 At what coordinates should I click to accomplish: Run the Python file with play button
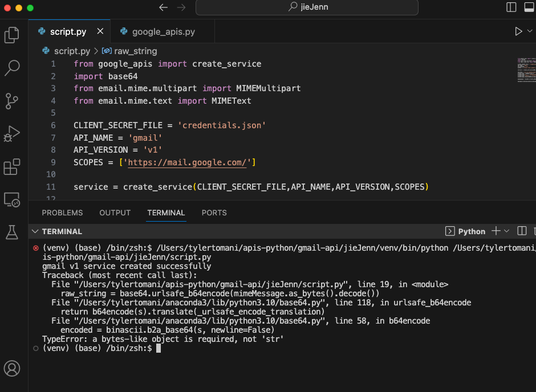(518, 31)
